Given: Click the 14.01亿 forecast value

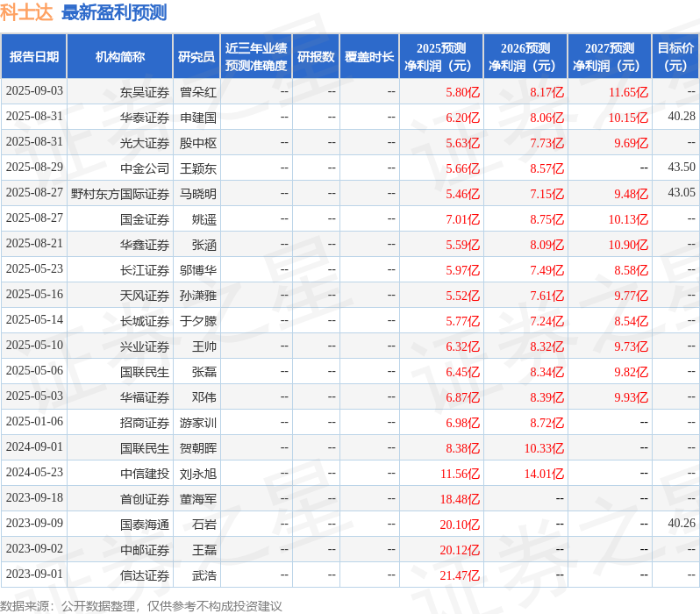Looking at the screenshot, I should (x=544, y=475).
